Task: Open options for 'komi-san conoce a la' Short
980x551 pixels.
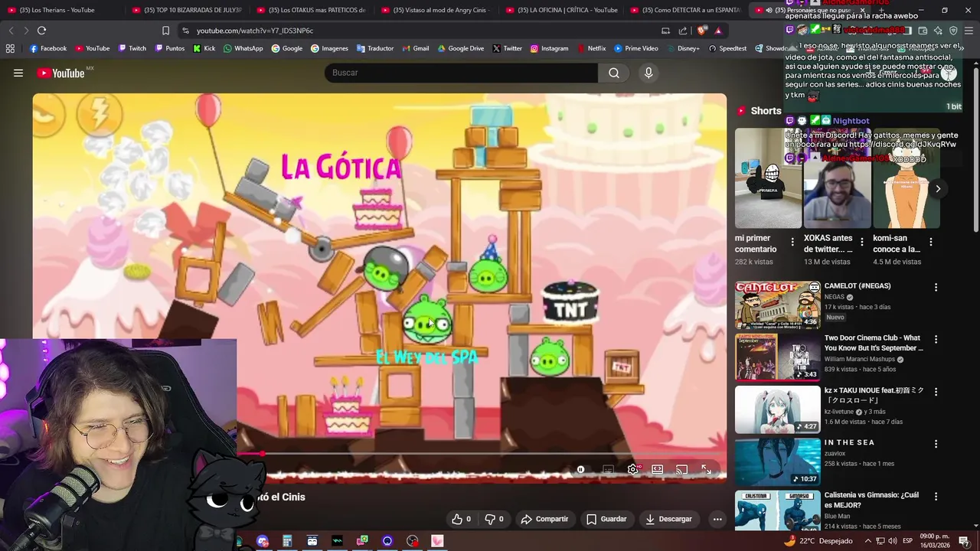Action: tap(931, 243)
